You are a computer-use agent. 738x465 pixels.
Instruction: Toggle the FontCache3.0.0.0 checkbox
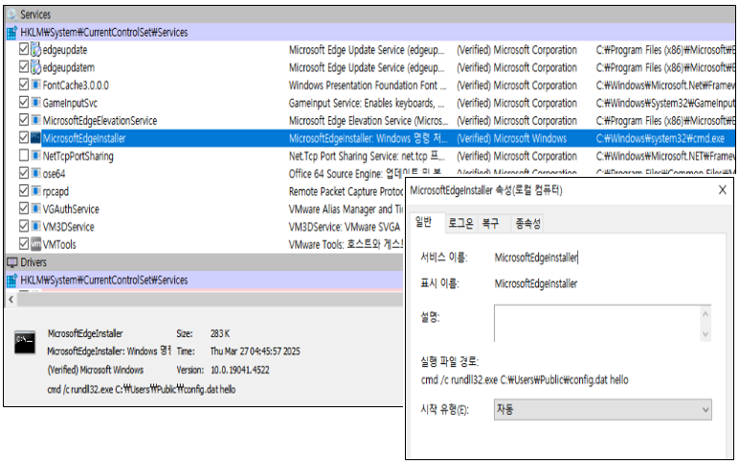(24, 84)
